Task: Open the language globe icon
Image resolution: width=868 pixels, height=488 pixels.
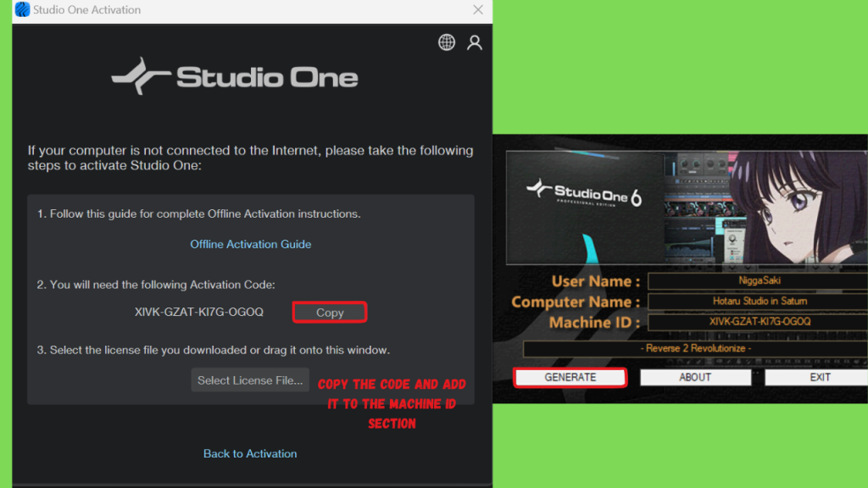Action: click(447, 42)
